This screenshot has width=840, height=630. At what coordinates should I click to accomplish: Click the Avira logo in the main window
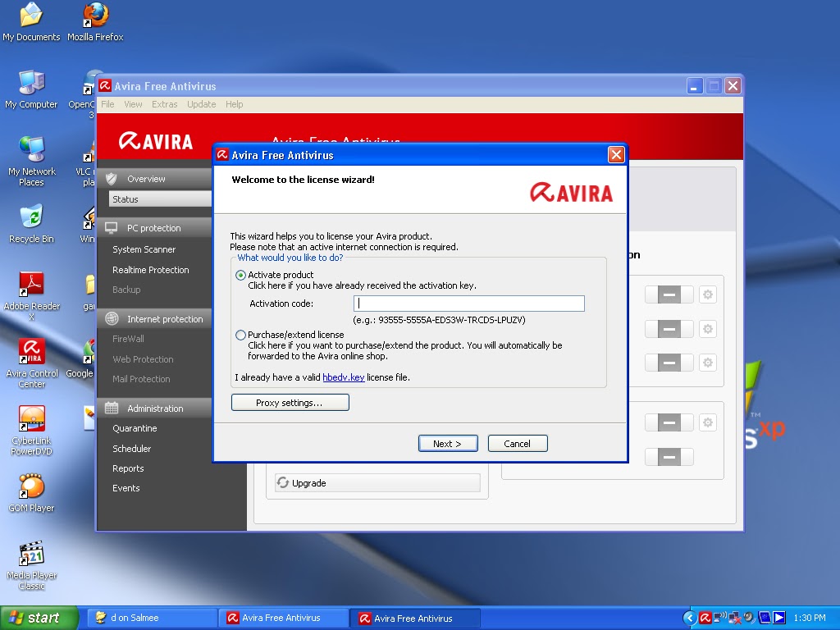[155, 141]
